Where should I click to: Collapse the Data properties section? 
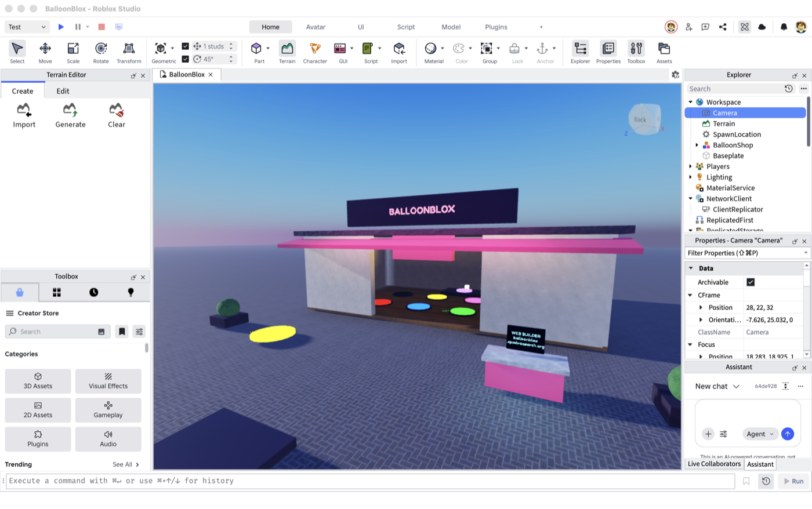(691, 268)
